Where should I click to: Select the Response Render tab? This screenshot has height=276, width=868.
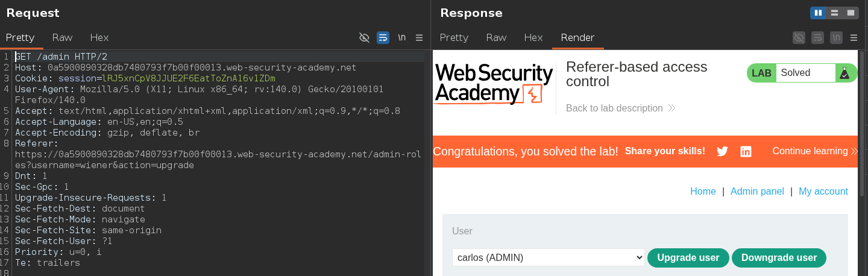(x=577, y=37)
